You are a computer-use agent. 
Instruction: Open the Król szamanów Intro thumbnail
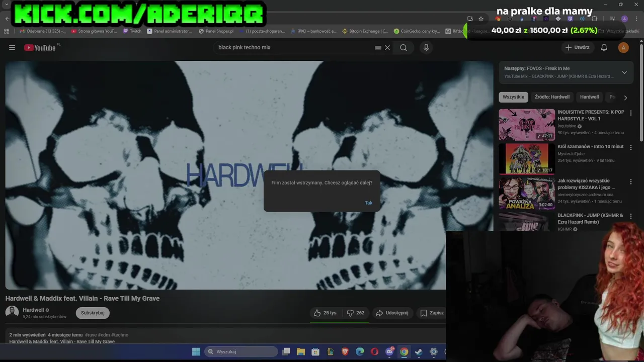pos(527,159)
